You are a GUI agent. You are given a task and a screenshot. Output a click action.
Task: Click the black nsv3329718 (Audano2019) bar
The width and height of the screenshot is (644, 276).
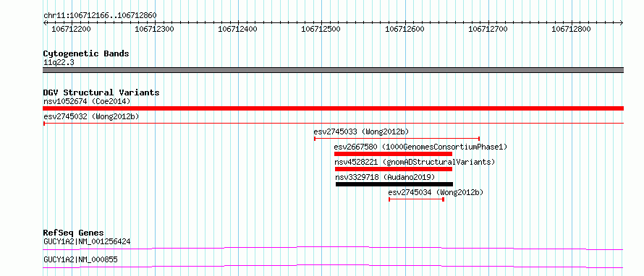[x=394, y=184]
